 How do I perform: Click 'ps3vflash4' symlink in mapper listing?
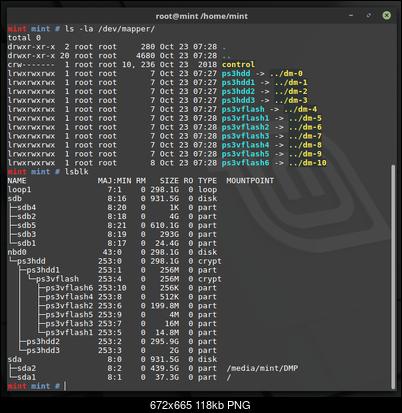coord(245,145)
